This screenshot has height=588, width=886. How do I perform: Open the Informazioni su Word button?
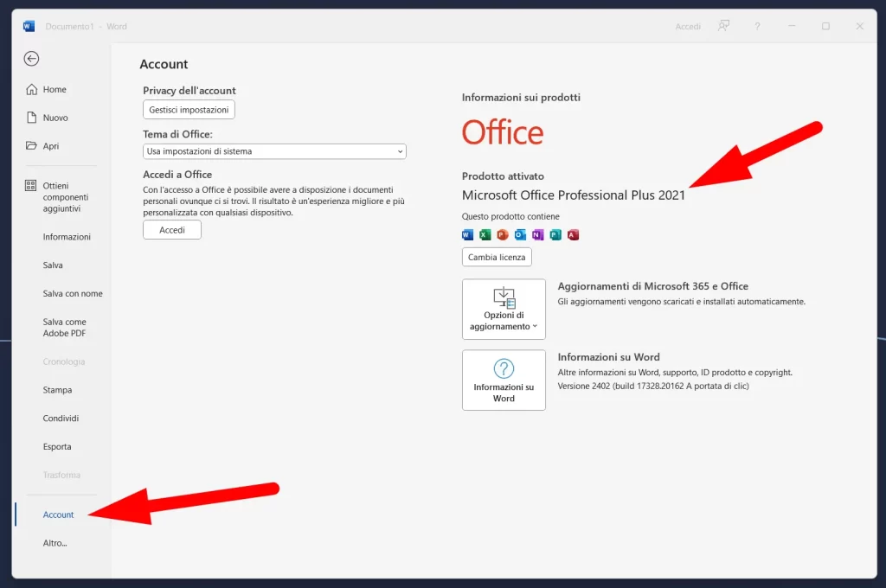(x=504, y=380)
